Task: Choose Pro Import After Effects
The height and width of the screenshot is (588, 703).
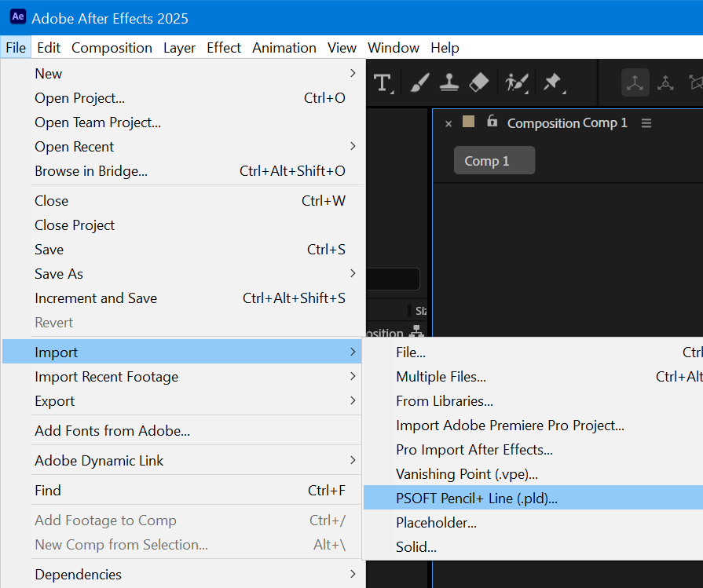Action: click(x=533, y=450)
